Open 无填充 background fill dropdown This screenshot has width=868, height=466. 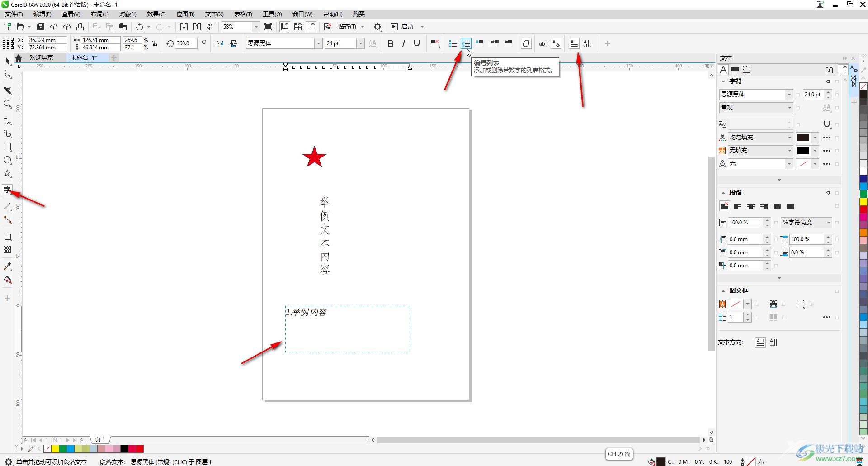click(789, 151)
